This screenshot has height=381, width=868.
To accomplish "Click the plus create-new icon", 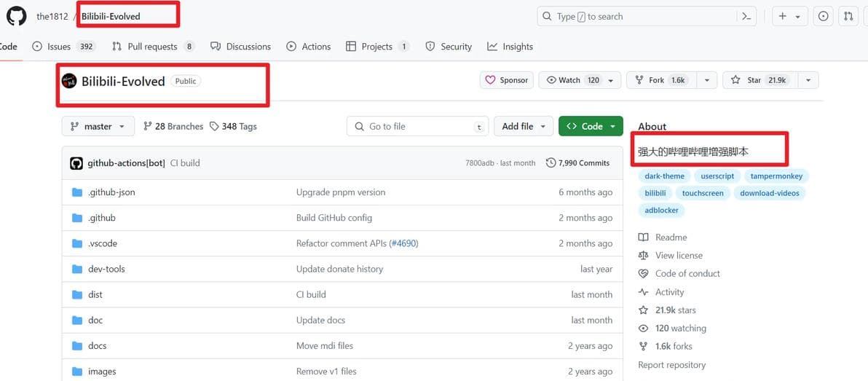I will click(782, 17).
